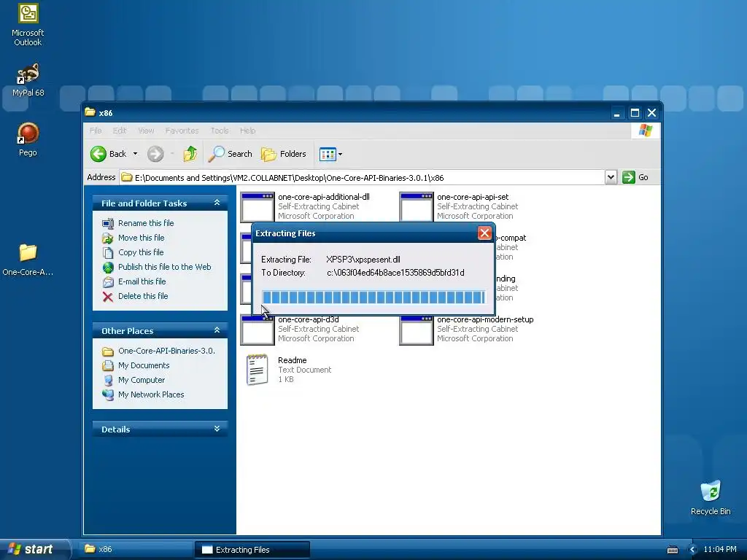This screenshot has width=747, height=560.
Task: Click the Forward arrow button
Action: [x=155, y=154]
